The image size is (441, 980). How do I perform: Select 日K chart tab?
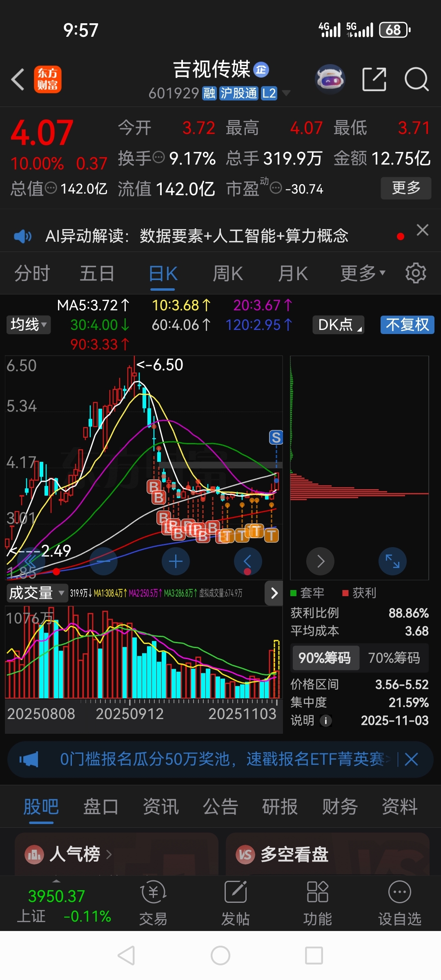pyautogui.click(x=163, y=273)
